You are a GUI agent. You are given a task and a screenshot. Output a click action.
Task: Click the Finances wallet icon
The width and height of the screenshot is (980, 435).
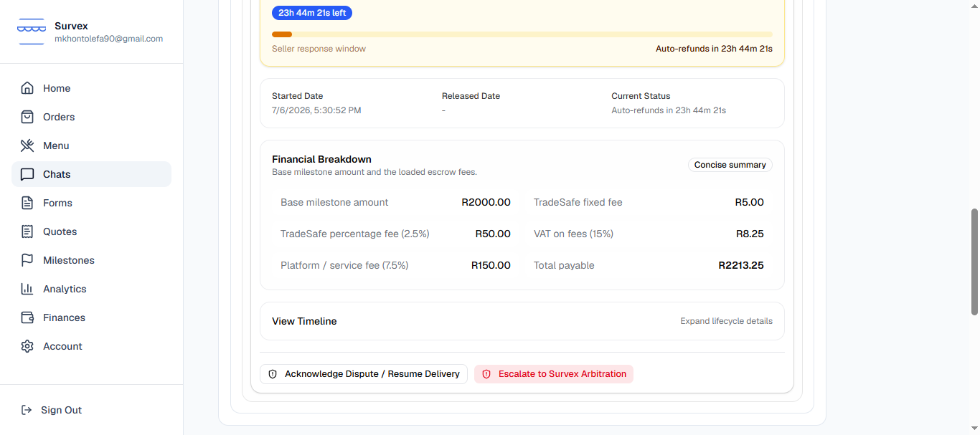click(27, 317)
